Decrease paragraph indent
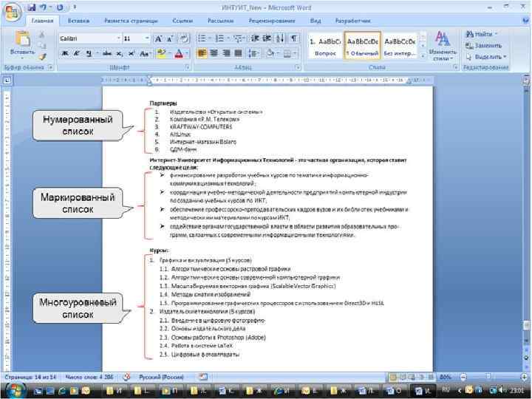This screenshot has width=532, height=399. click(255, 38)
